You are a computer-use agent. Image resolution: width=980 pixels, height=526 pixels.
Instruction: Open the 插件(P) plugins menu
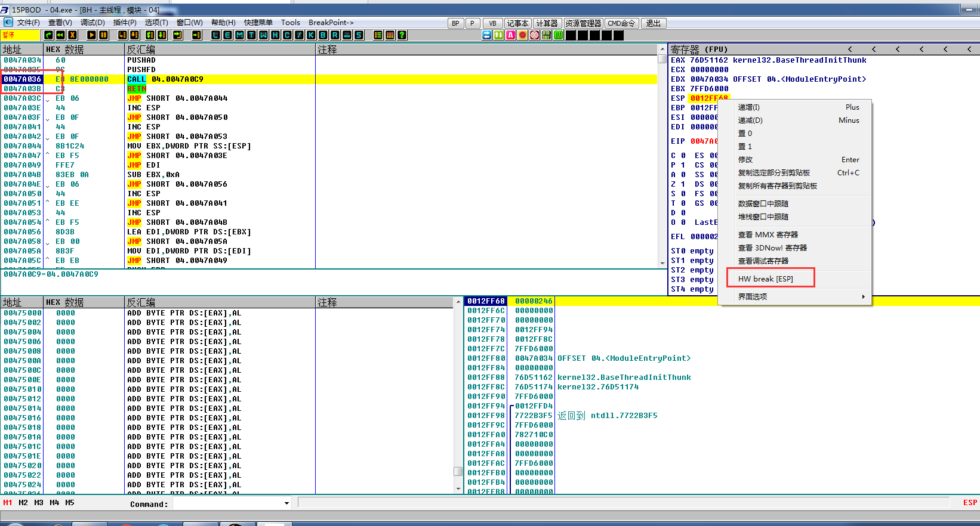(x=124, y=23)
